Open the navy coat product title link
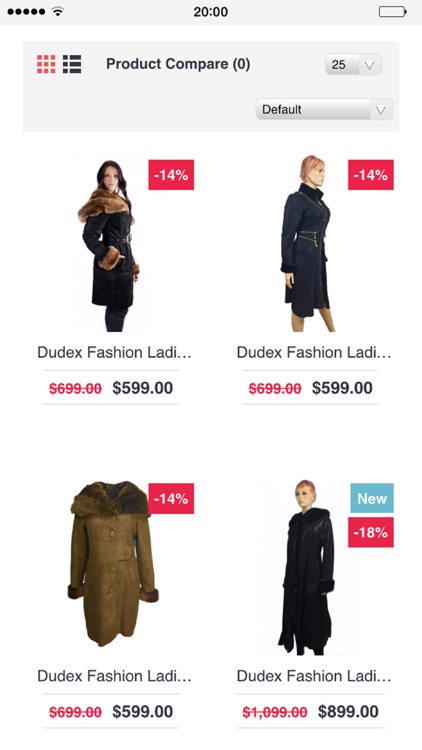 coord(314,353)
